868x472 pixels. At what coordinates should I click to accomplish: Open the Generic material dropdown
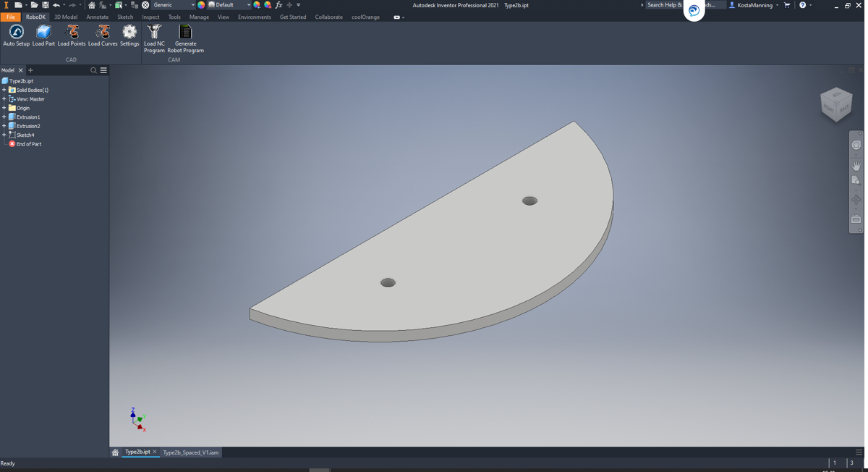pos(192,5)
